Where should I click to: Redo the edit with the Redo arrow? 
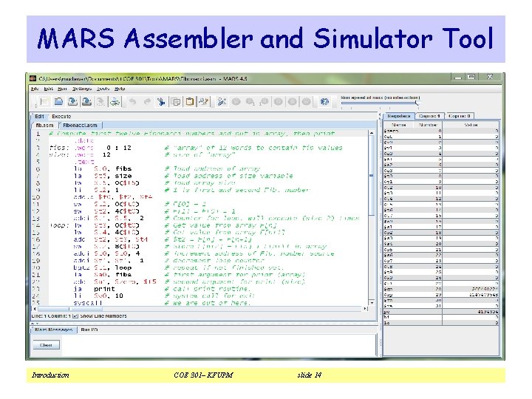pyautogui.click(x=147, y=101)
